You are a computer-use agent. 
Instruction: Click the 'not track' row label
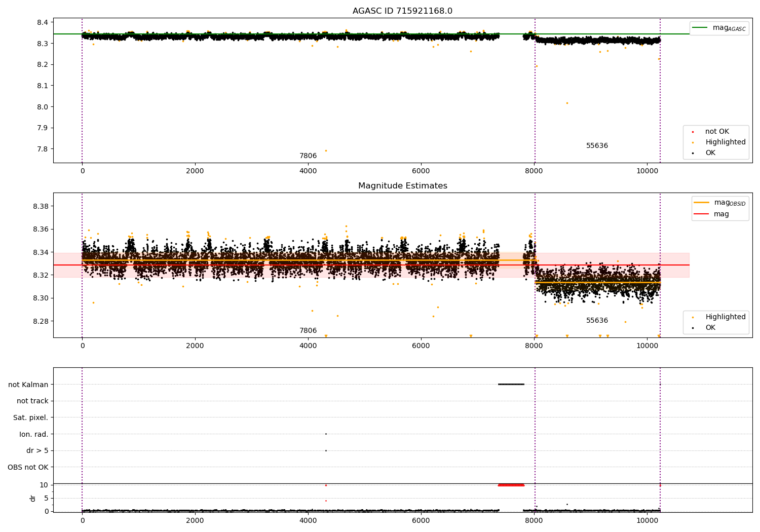[x=32, y=401]
